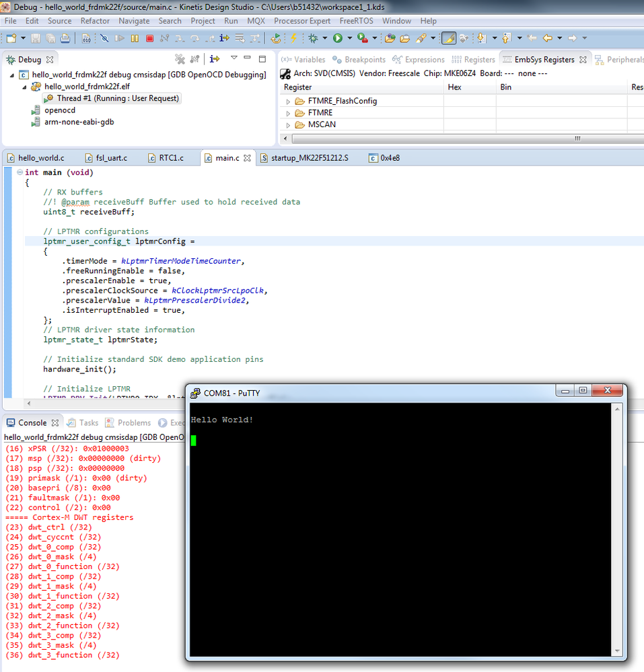Click the restart debug session icon
The height and width of the screenshot is (672, 644).
[x=276, y=38]
